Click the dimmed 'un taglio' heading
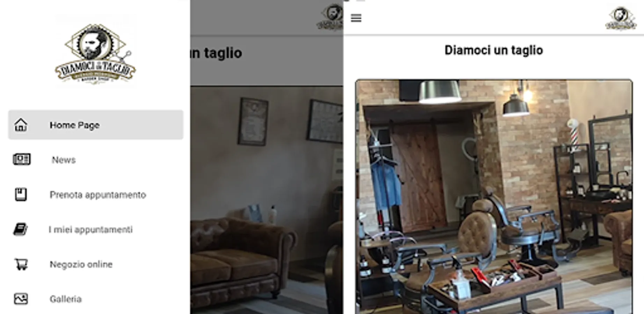The image size is (644, 314). [216, 53]
